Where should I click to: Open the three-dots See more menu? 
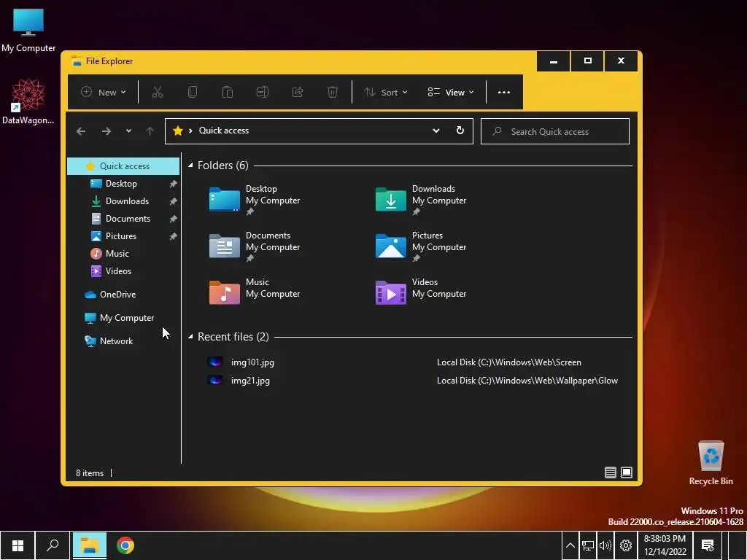[x=504, y=93]
